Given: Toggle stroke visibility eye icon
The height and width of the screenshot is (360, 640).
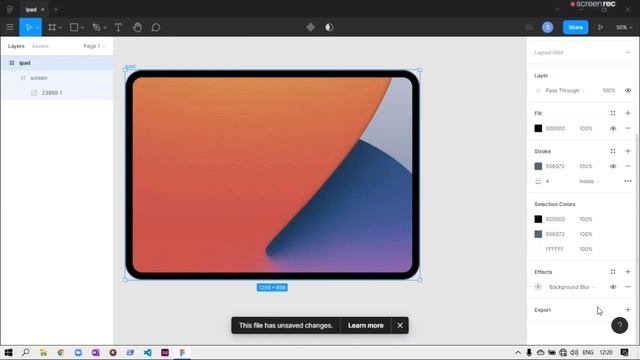Looking at the screenshot, I should (x=613, y=166).
